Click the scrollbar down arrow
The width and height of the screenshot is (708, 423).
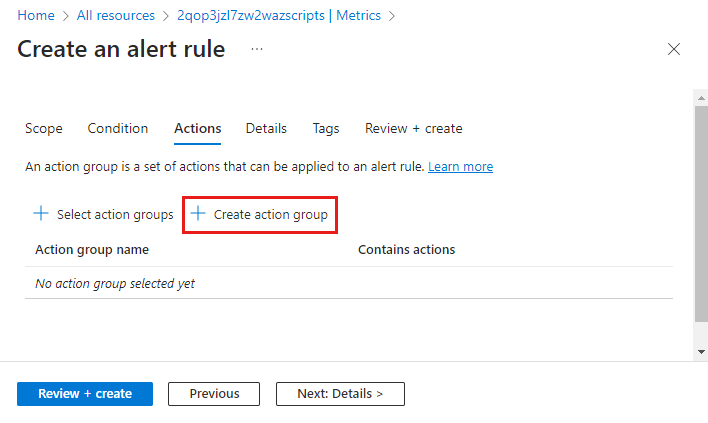point(701,352)
